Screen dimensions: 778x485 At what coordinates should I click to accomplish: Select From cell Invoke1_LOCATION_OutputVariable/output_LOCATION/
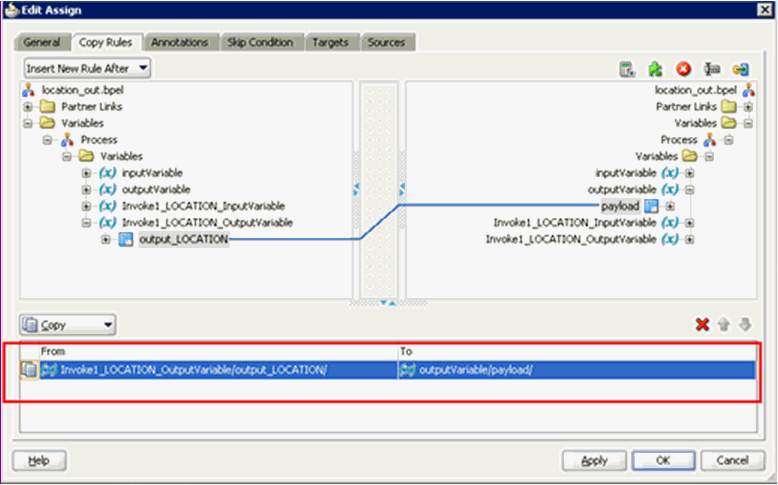pos(218,370)
